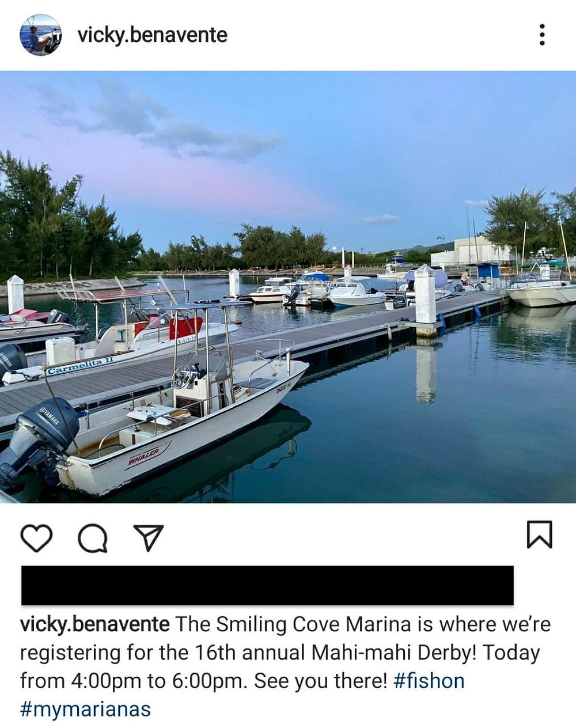Open comments via the speech bubble icon
This screenshot has height=728, width=576.
(x=92, y=538)
